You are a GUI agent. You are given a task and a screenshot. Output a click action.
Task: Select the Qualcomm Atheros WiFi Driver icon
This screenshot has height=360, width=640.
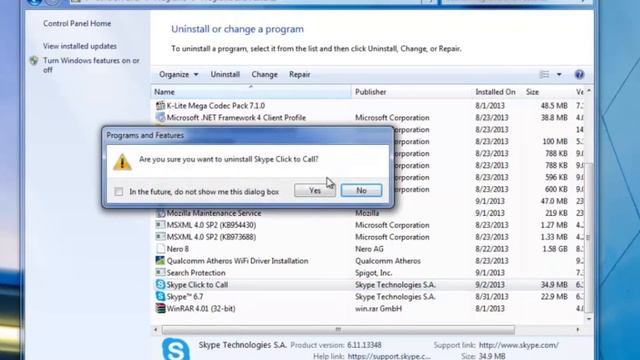(x=160, y=261)
